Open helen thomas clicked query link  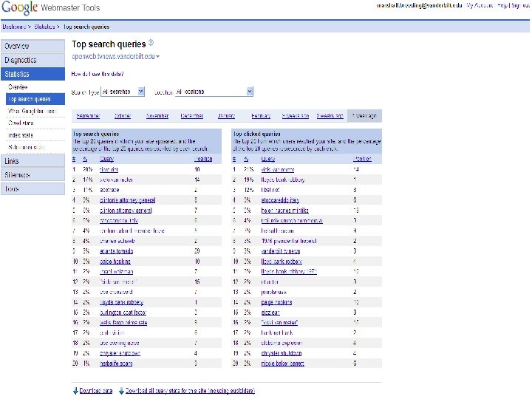click(x=284, y=211)
